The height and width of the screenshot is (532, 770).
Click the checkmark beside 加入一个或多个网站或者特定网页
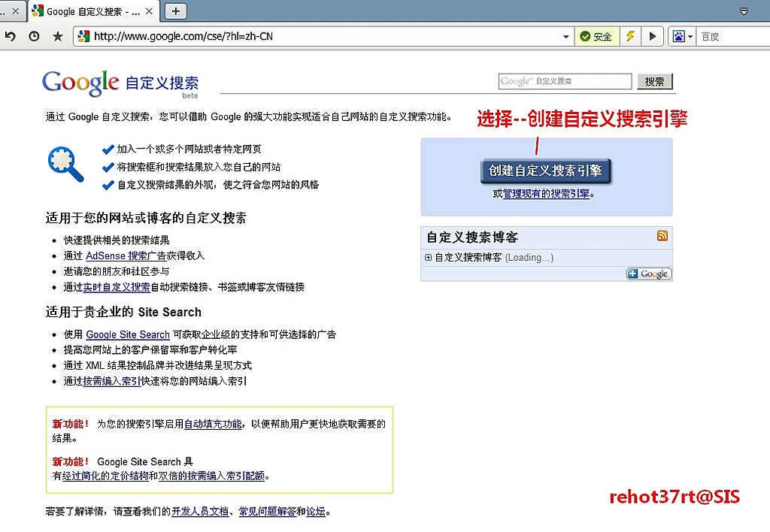[108, 150]
